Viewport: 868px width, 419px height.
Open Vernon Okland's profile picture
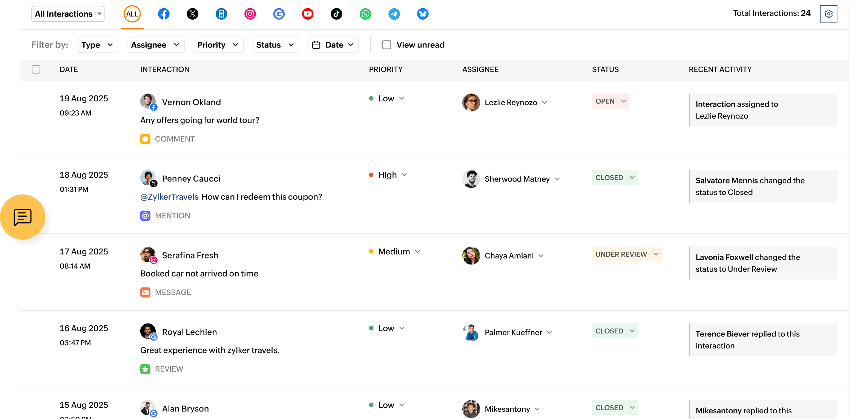click(148, 102)
